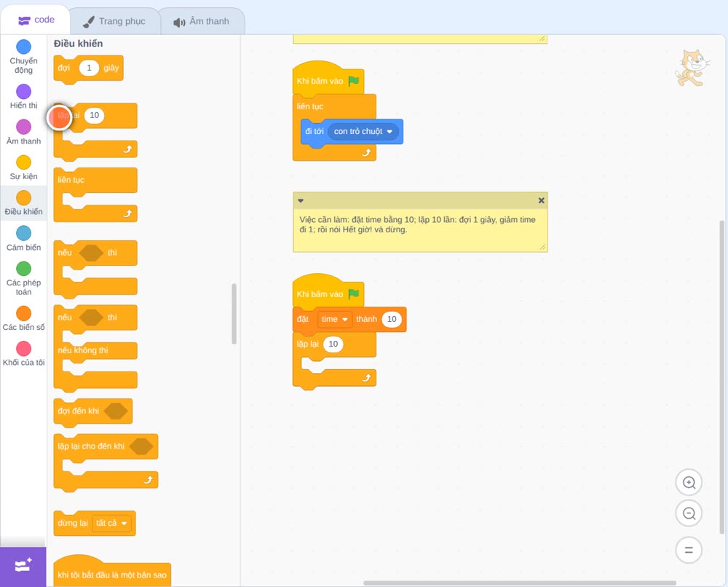Open the 'time' variable dropdown
This screenshot has width=728, height=587.
click(334, 319)
